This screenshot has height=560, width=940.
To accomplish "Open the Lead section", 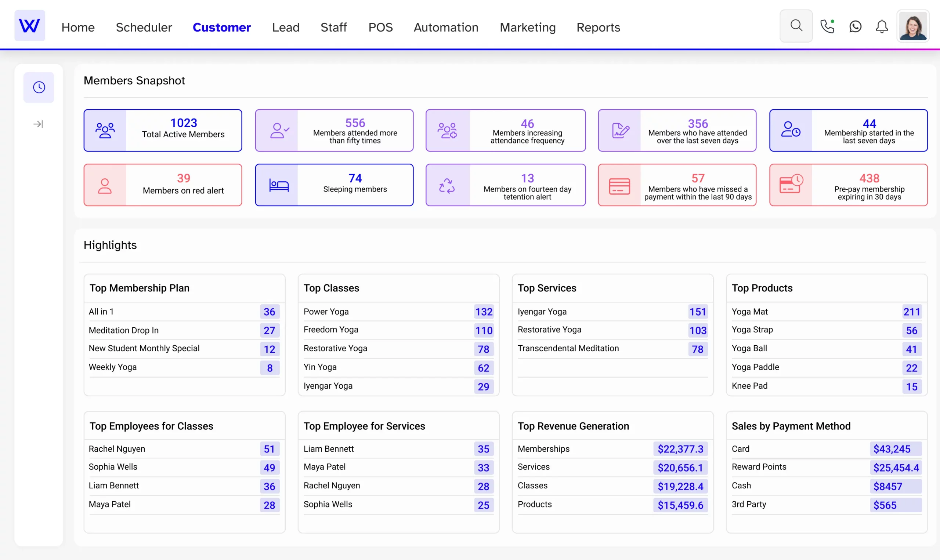I will point(286,27).
